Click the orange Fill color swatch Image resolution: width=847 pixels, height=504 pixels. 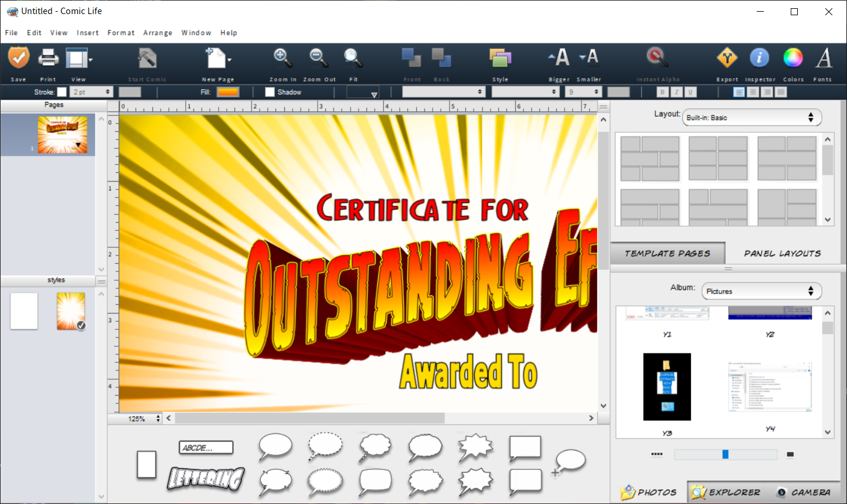tap(228, 92)
